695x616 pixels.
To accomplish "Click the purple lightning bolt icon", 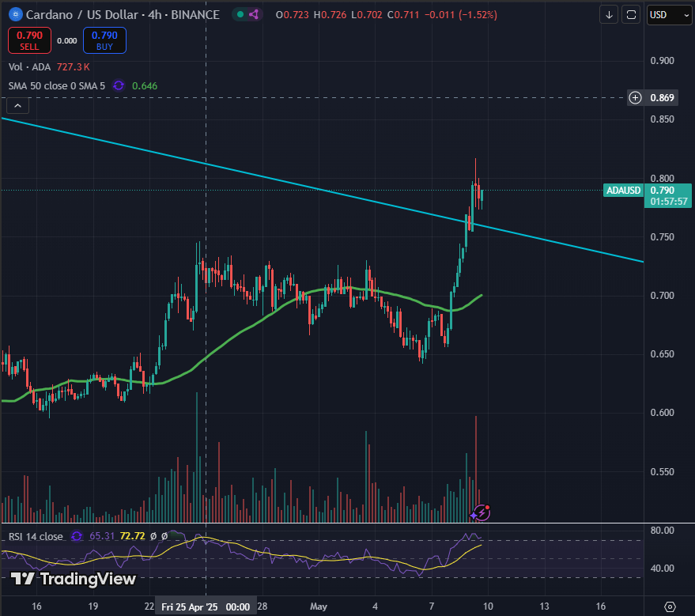I will point(482,513).
